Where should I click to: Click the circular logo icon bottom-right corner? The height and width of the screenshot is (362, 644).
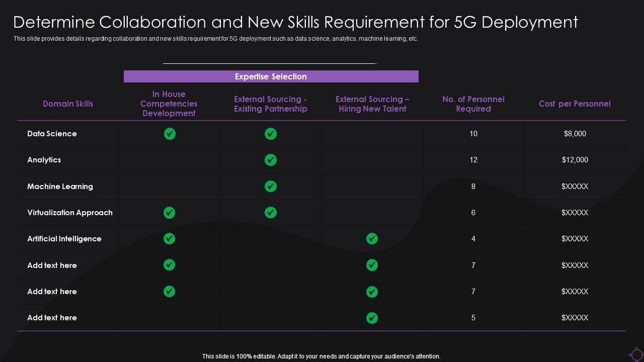coord(636,354)
